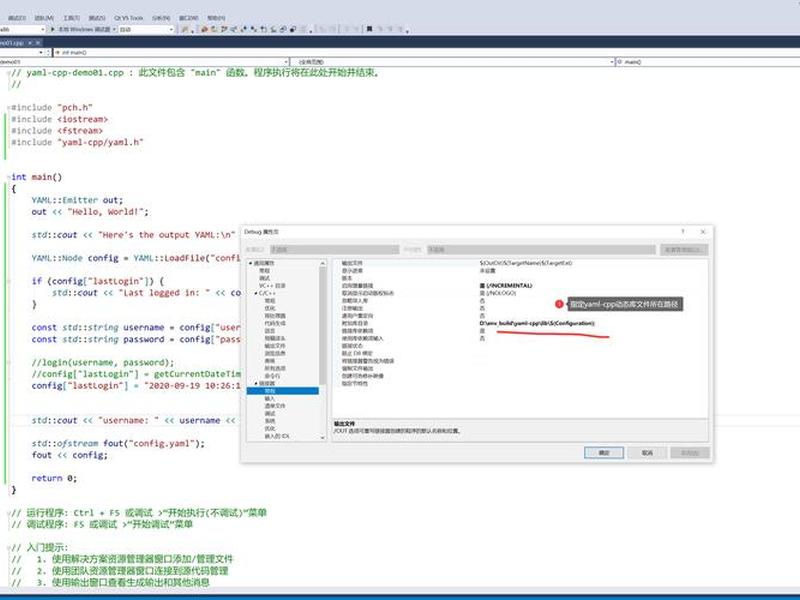This screenshot has height=600, width=800.
Task: Open the debugger selector arrow beside 本地 Windows 调试器
Action: tap(114, 30)
